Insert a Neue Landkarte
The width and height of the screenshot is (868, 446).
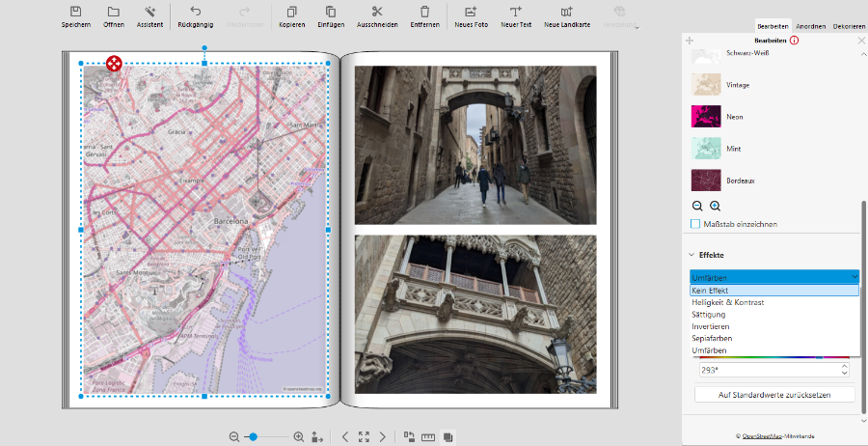point(566,12)
